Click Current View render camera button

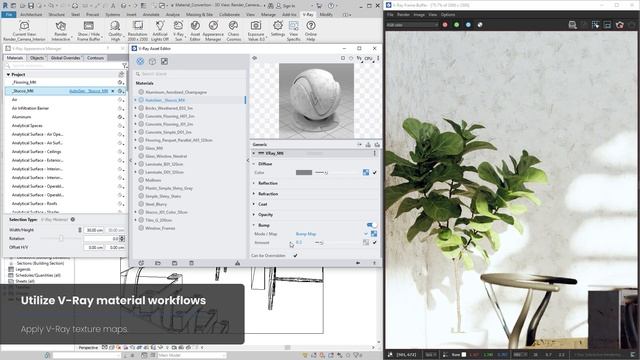click(x=24, y=31)
